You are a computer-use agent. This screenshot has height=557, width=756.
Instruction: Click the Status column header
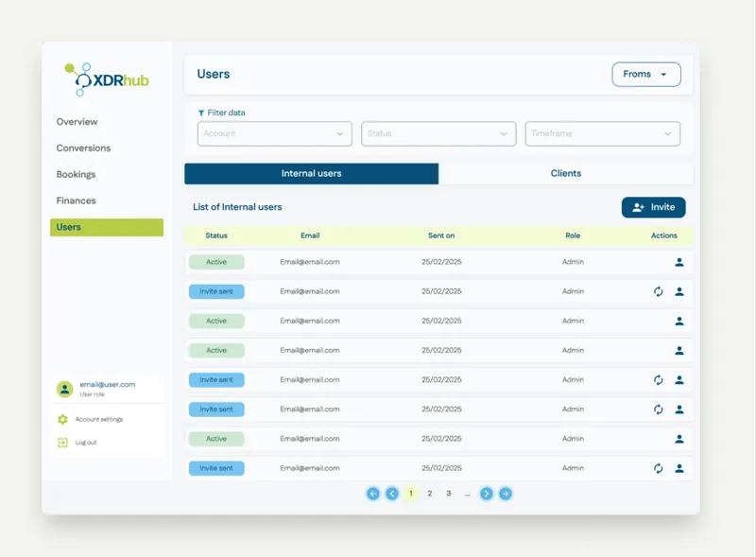(x=216, y=235)
